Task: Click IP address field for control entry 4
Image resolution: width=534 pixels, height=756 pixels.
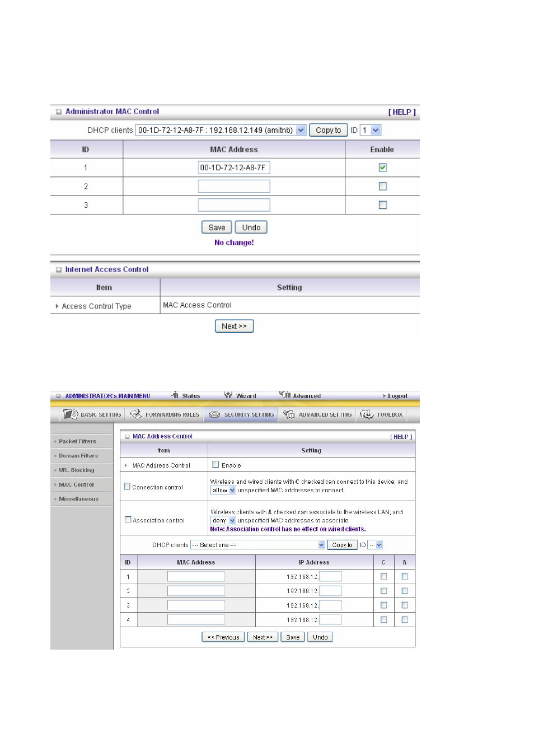Action: [x=330, y=619]
